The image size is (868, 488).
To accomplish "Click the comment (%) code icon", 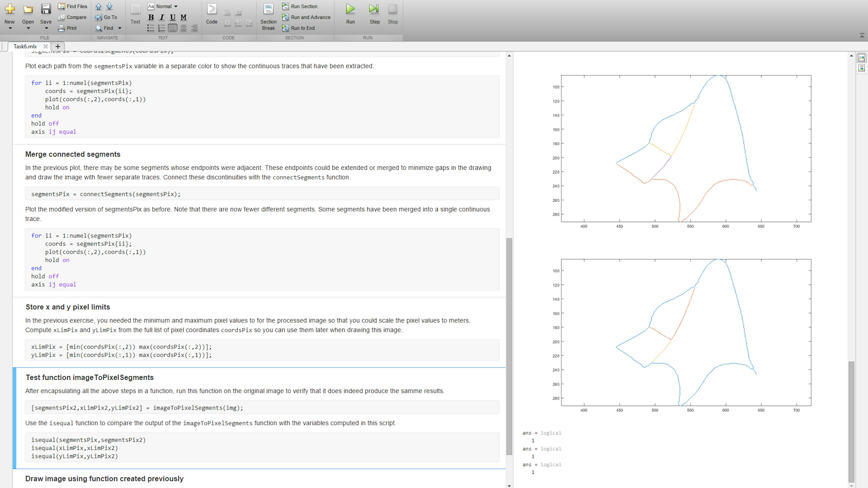I will [227, 12].
